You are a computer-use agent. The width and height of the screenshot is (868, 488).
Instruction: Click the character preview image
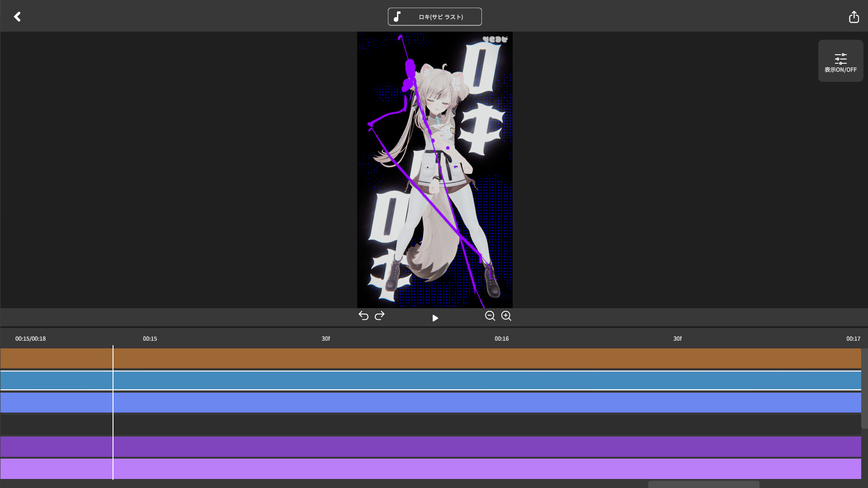[x=434, y=170]
